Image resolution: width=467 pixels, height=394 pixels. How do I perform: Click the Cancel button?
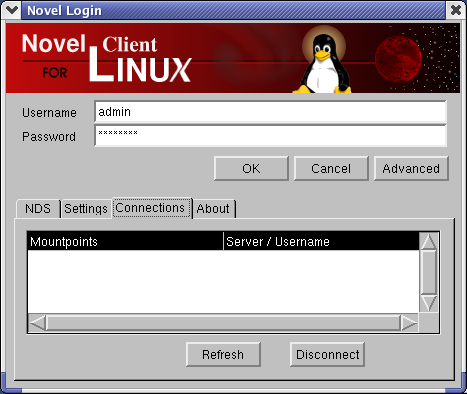pyautogui.click(x=331, y=168)
